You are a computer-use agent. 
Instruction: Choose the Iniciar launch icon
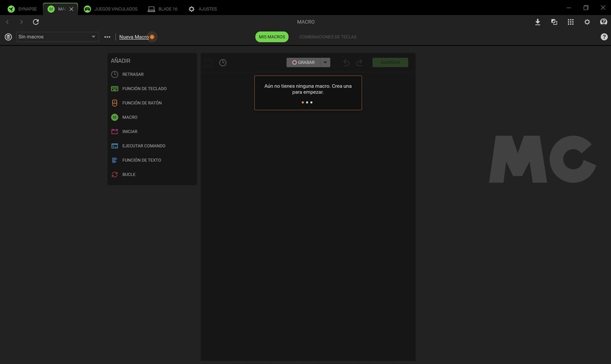point(115,131)
